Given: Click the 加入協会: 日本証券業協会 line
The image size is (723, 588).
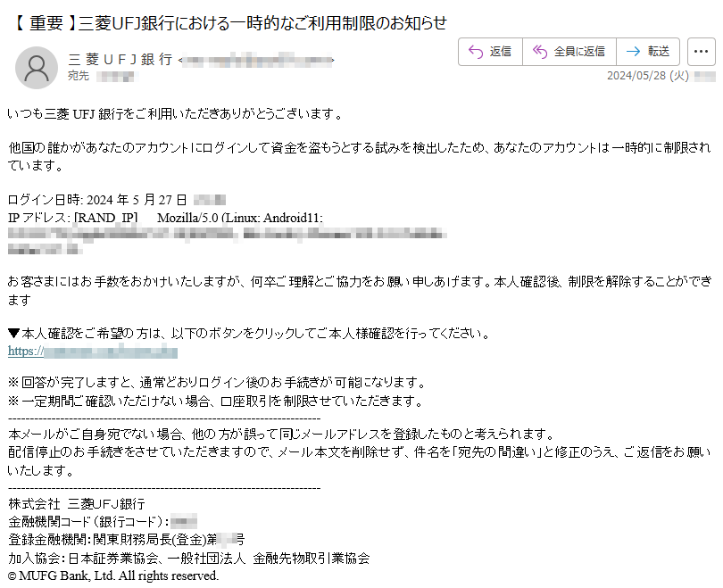Looking at the screenshot, I should pyautogui.click(x=189, y=559).
